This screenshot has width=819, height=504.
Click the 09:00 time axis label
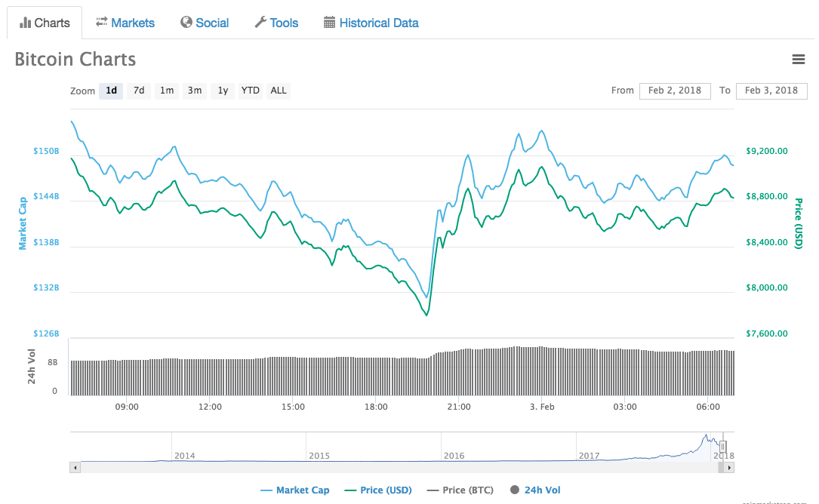point(127,407)
